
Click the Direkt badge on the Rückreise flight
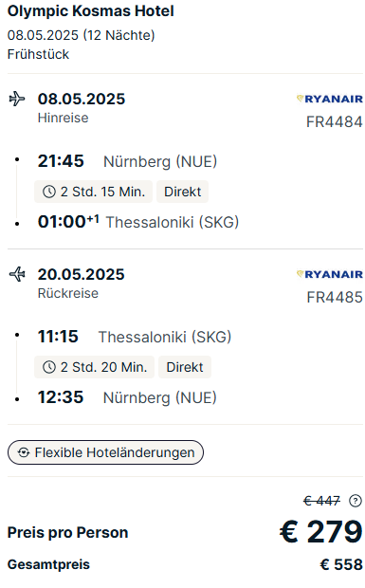[x=185, y=367]
